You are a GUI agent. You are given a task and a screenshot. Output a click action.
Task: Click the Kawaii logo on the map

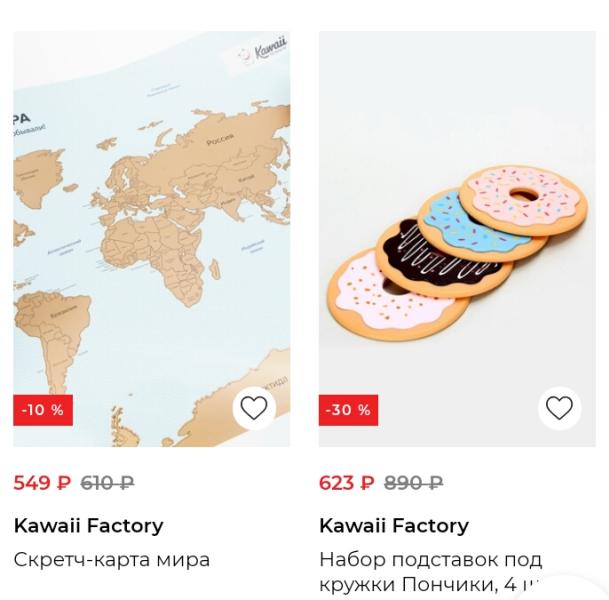click(263, 52)
